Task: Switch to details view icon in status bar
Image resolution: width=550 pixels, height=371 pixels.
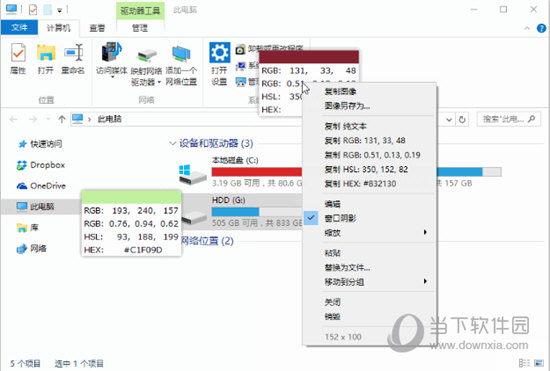Action: click(x=524, y=363)
